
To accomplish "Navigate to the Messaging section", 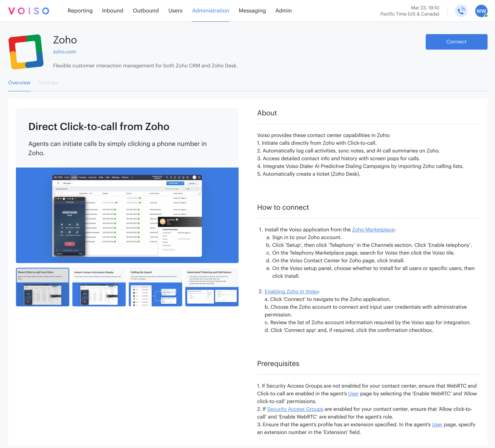I will 252,10.
